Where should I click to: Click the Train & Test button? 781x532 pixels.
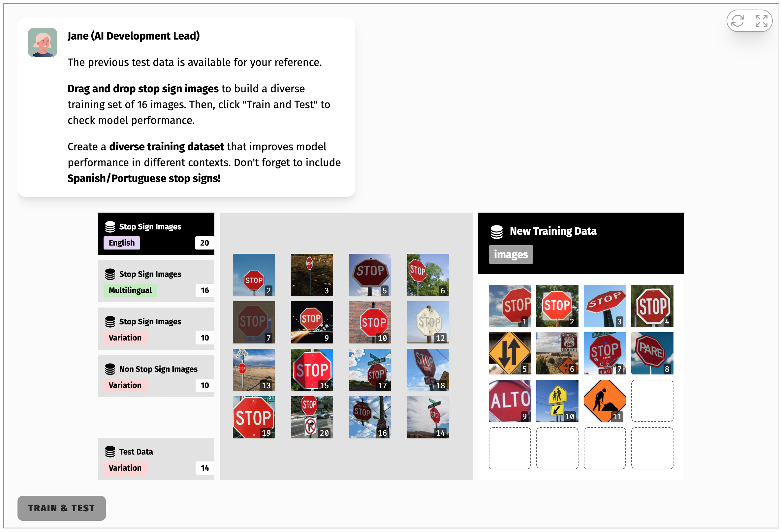click(61, 508)
